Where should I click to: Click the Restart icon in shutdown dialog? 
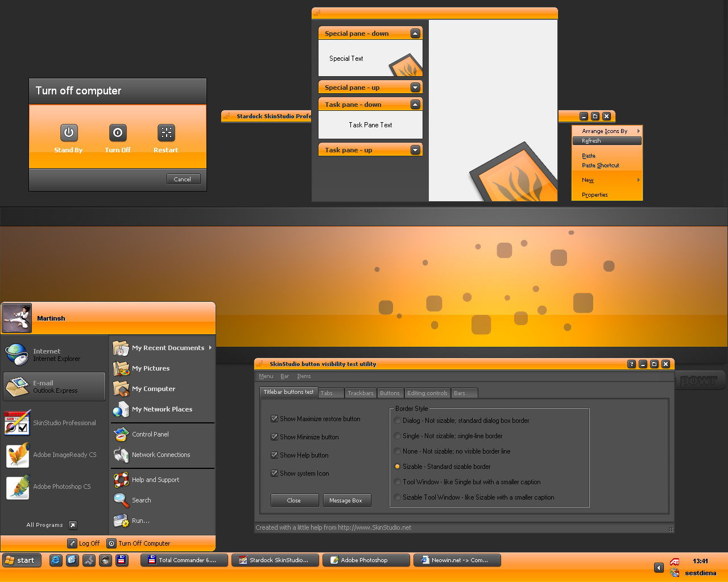(x=166, y=132)
